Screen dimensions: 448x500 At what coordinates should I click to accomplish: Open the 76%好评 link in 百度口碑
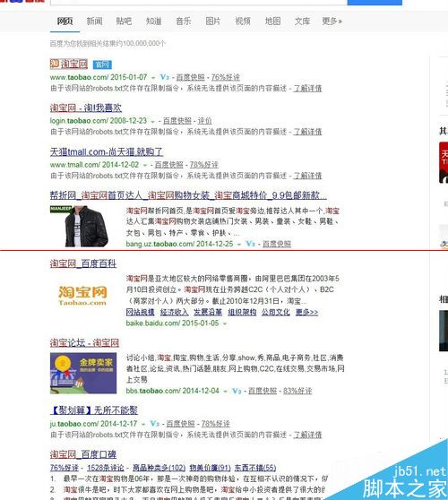tap(65, 468)
